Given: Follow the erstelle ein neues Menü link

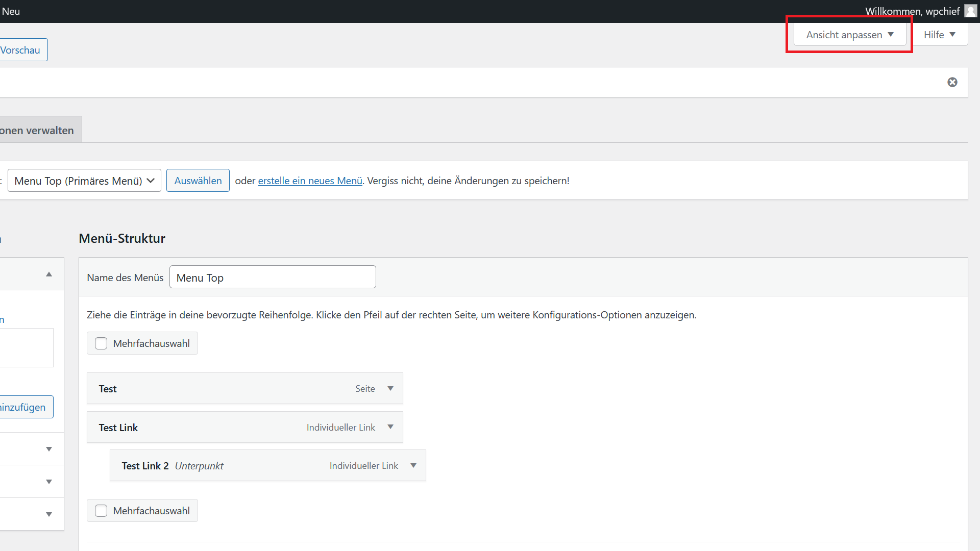Looking at the screenshot, I should (310, 181).
